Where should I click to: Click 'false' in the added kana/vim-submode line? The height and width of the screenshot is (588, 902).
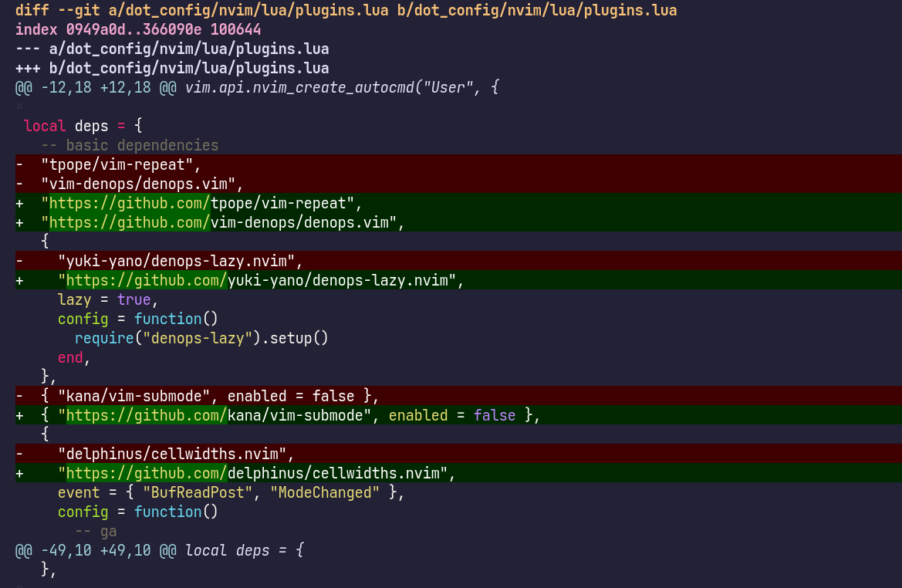494,415
